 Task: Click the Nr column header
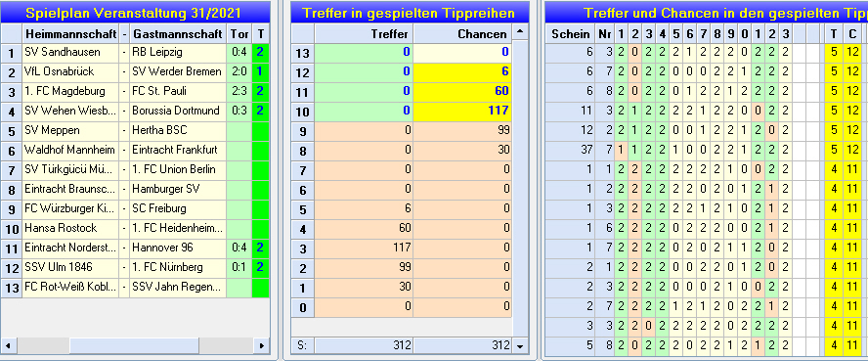tap(604, 34)
